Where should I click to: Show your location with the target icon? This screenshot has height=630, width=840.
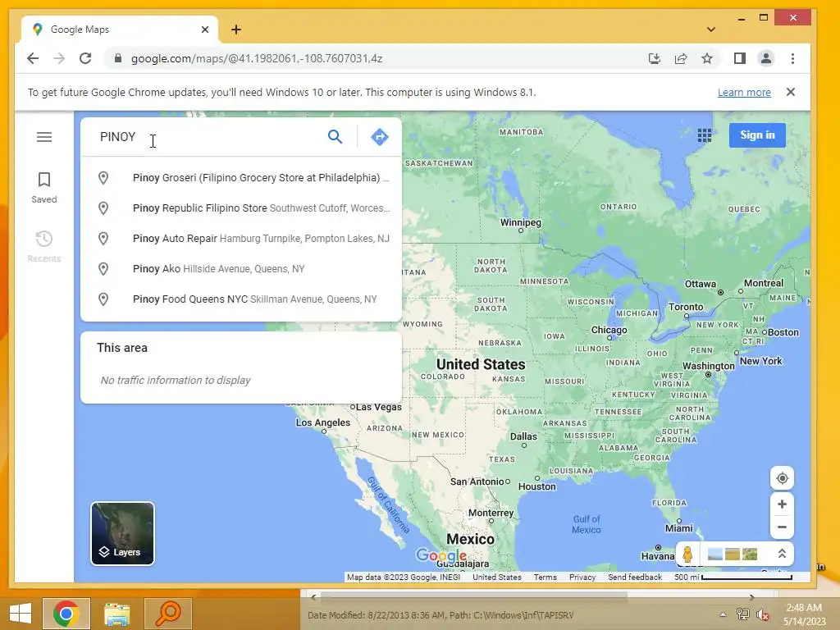tap(782, 478)
